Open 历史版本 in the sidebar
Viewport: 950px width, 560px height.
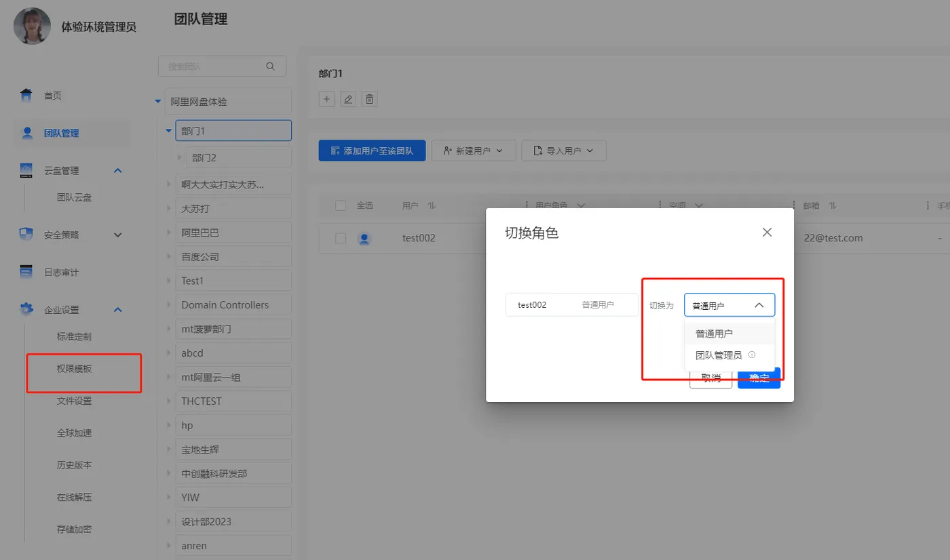[75, 465]
